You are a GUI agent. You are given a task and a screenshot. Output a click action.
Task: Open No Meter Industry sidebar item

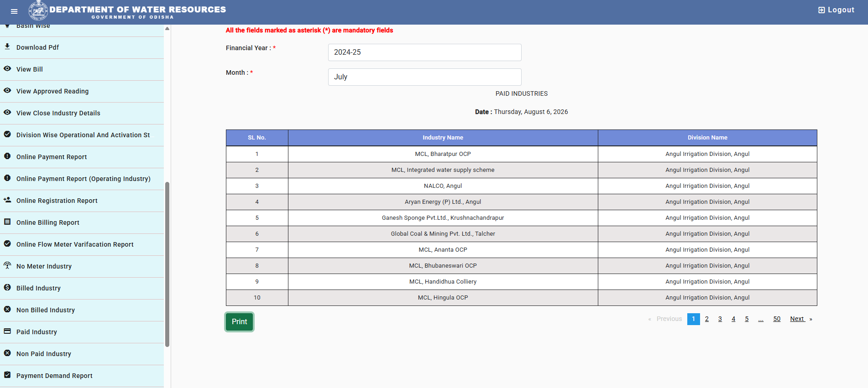(x=82, y=266)
